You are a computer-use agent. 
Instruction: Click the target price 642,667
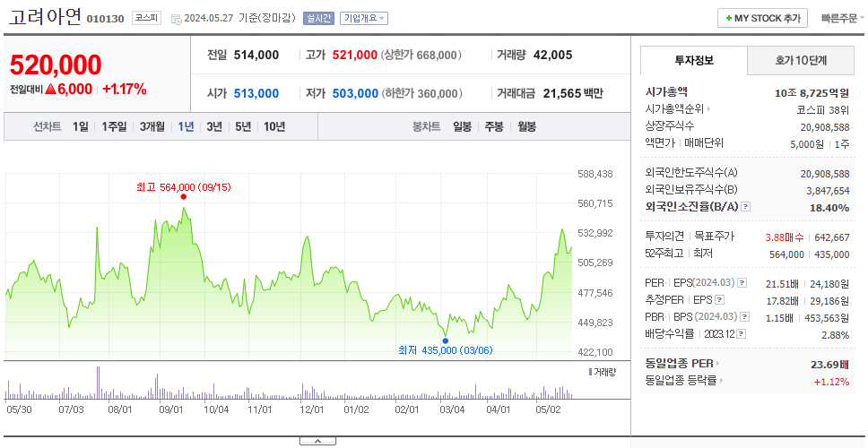(x=832, y=237)
